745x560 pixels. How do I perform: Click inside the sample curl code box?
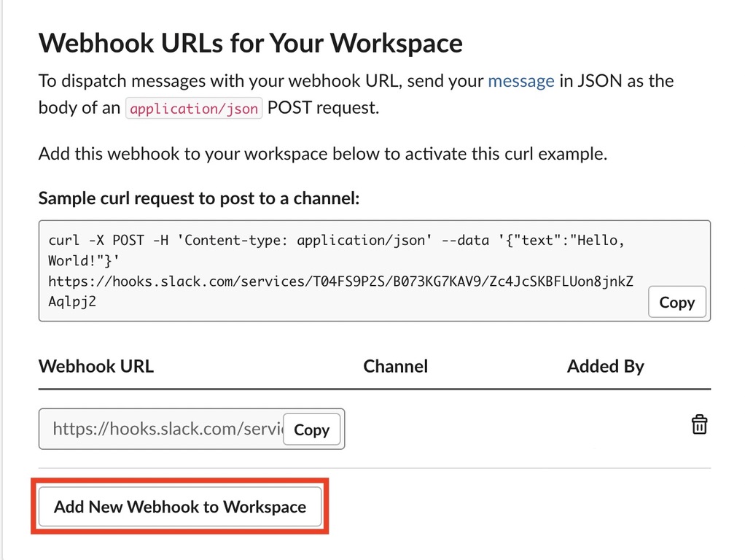pos(375,271)
